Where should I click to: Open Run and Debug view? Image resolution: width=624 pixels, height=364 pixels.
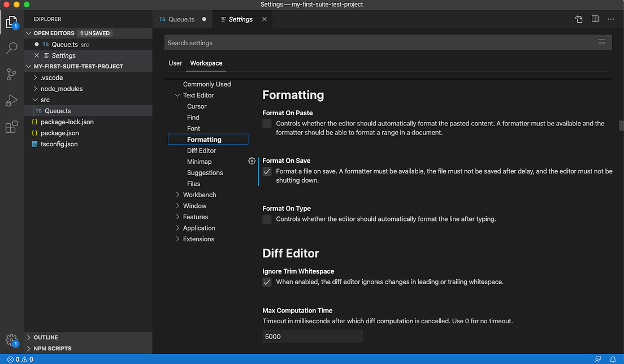(x=11, y=100)
